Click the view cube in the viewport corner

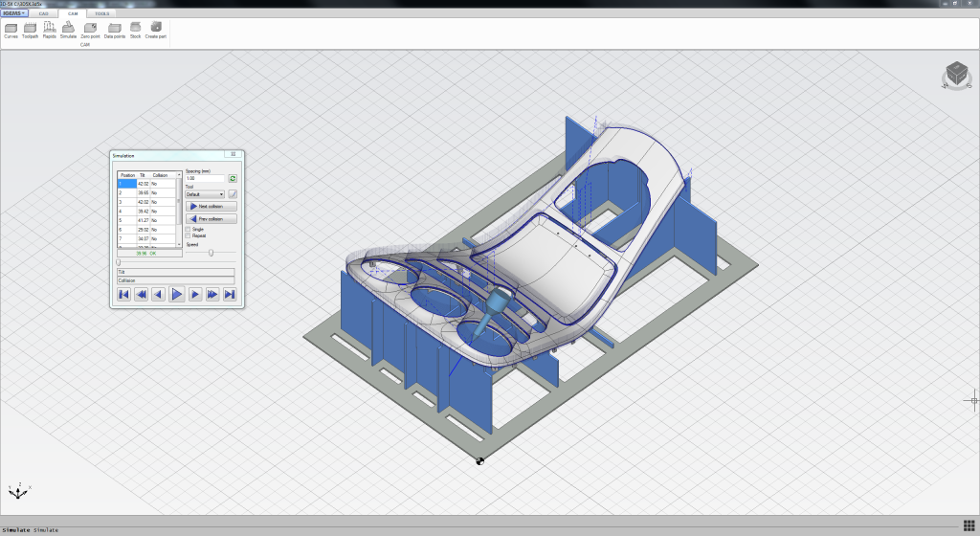click(956, 75)
